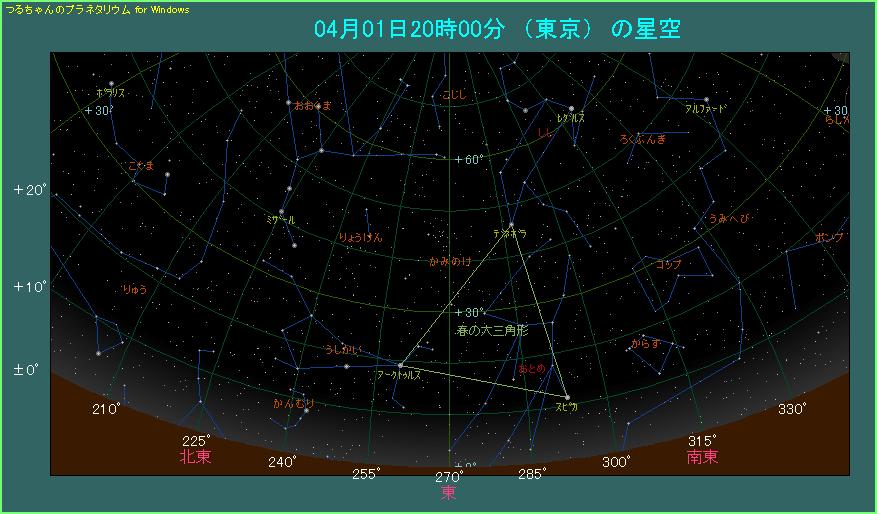
Task: Select the レグルス star label
Action: pos(570,118)
